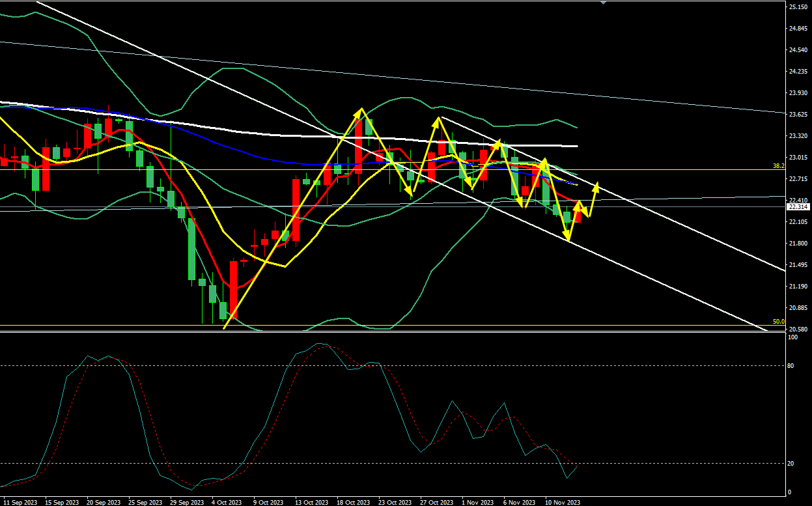Click the chart shift triangle marker at top
The height and width of the screenshot is (506, 812).
603,3
